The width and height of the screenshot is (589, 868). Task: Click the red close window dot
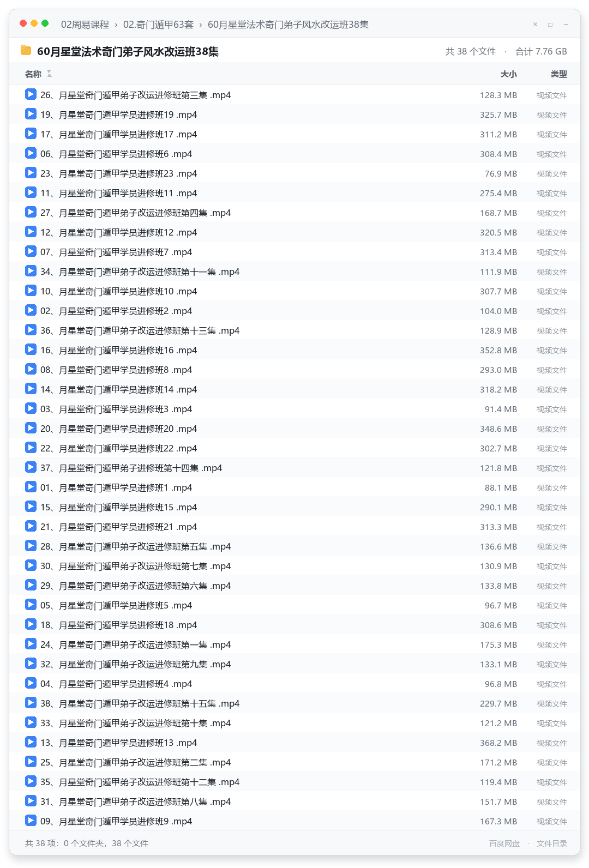point(23,23)
